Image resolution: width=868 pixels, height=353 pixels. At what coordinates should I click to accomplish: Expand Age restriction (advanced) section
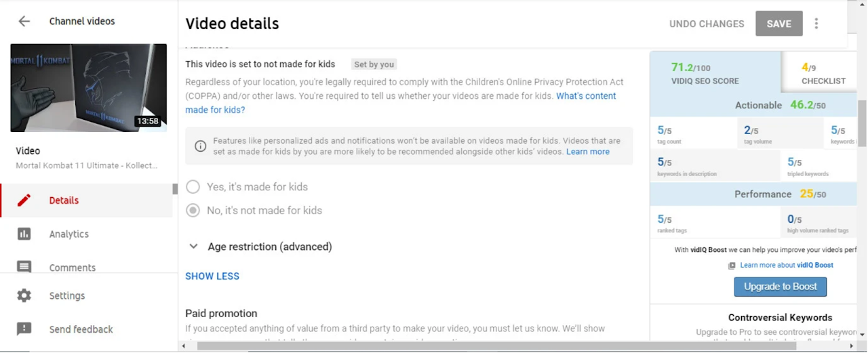[194, 247]
